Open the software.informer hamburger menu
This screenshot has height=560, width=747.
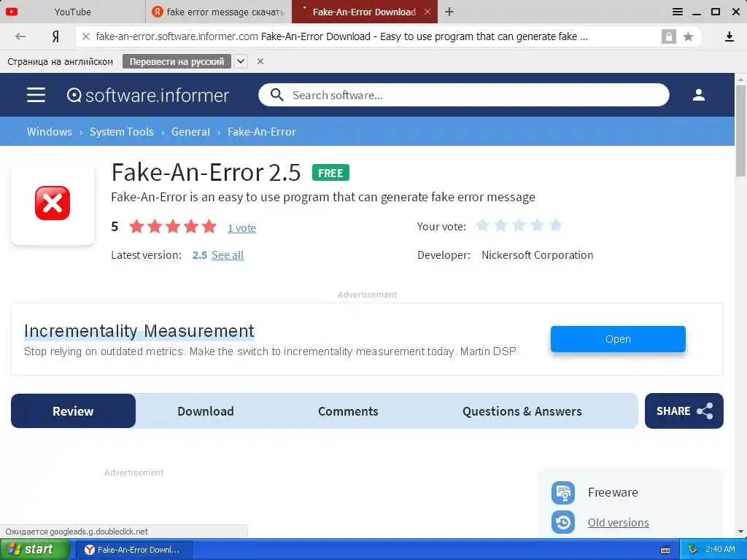tap(36, 95)
